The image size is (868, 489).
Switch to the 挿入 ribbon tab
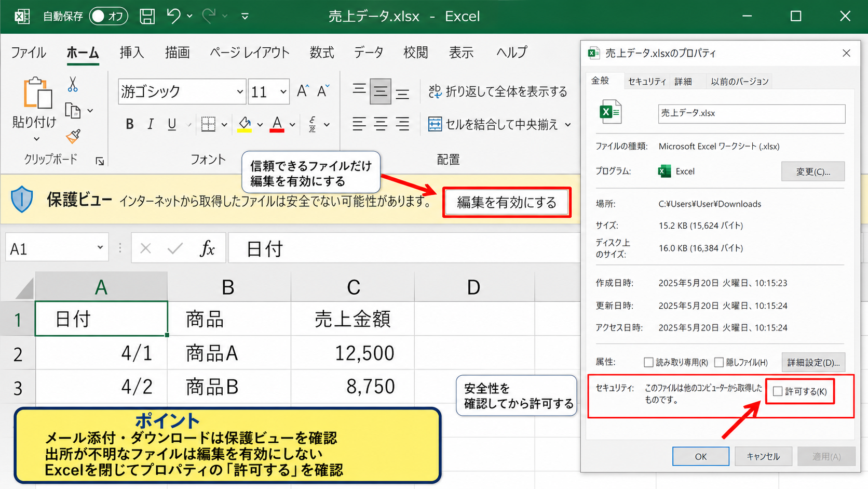132,52
